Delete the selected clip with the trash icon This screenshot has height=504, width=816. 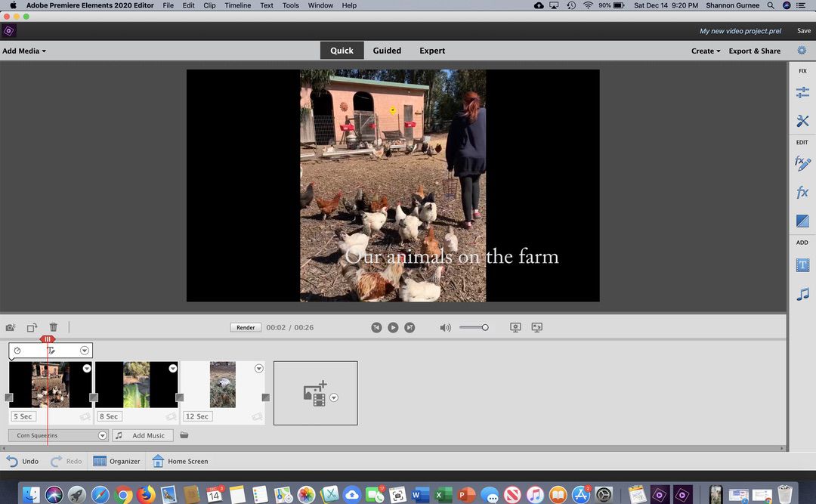54,327
